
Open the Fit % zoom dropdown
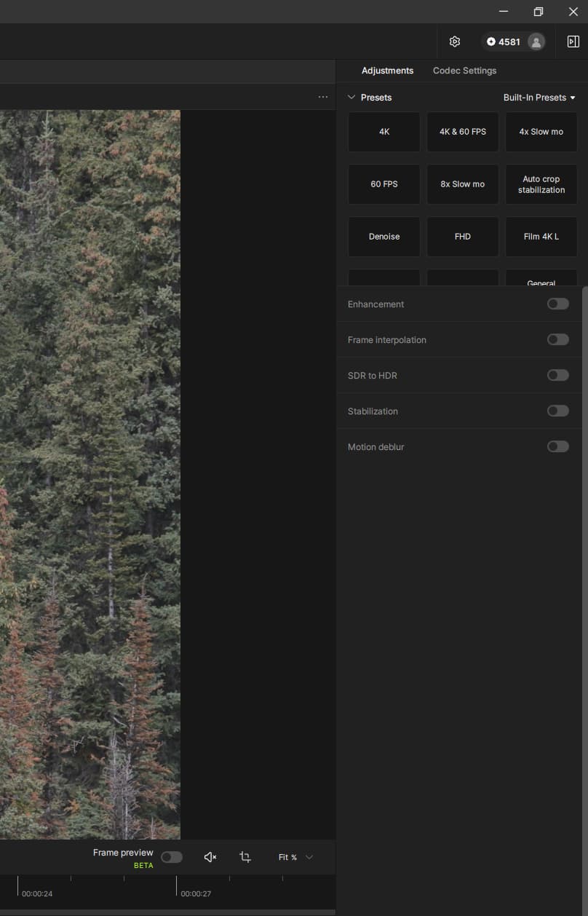[x=295, y=857]
